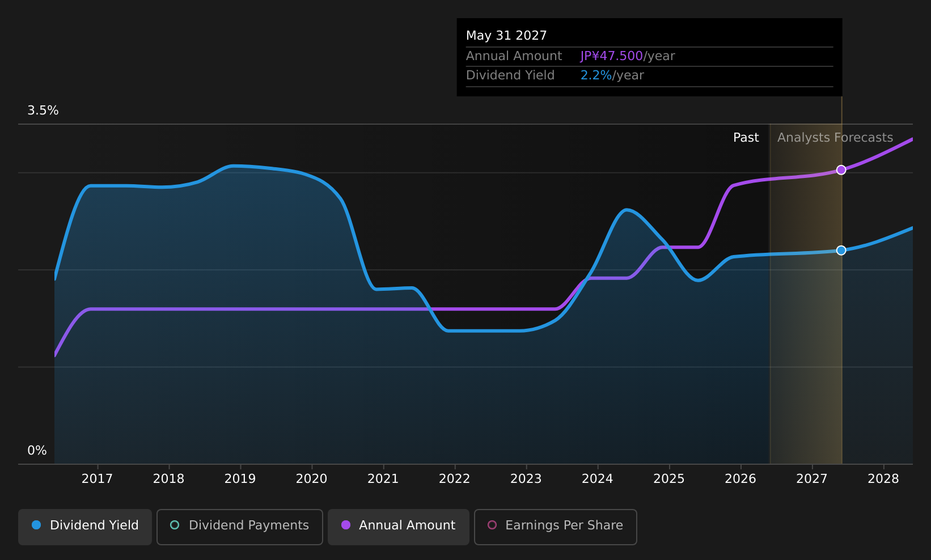Click the JP¥47.500/year tooltip value

[x=628, y=56]
